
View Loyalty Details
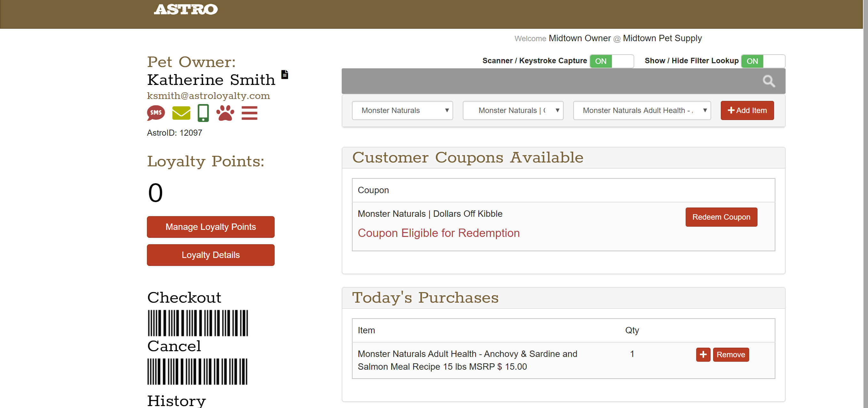coord(210,255)
